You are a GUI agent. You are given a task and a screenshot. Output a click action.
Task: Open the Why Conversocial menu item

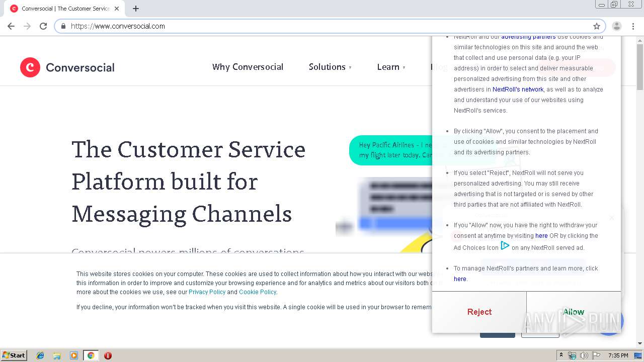pos(248,67)
